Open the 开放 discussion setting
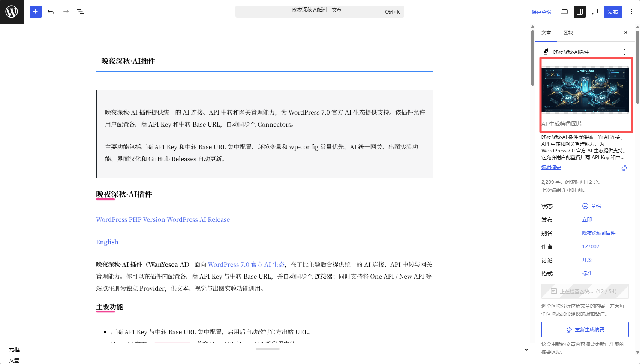This screenshot has height=364, width=640. click(587, 260)
